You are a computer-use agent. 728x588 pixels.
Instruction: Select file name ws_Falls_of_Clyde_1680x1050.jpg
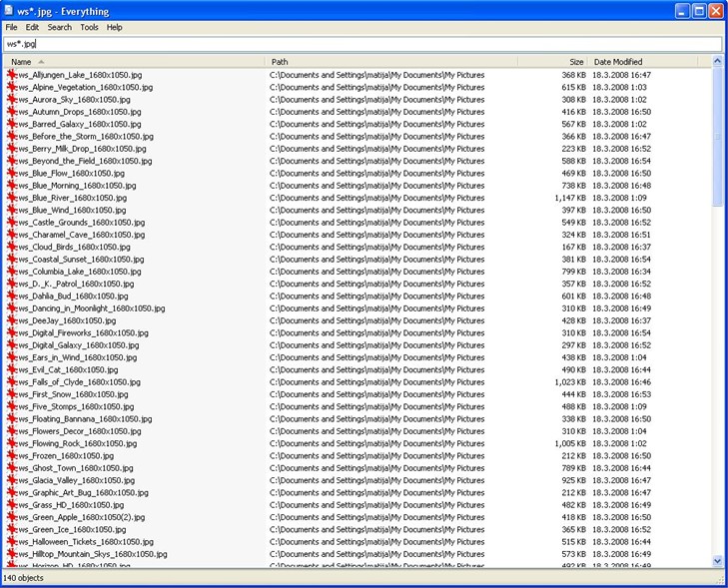tap(80, 382)
